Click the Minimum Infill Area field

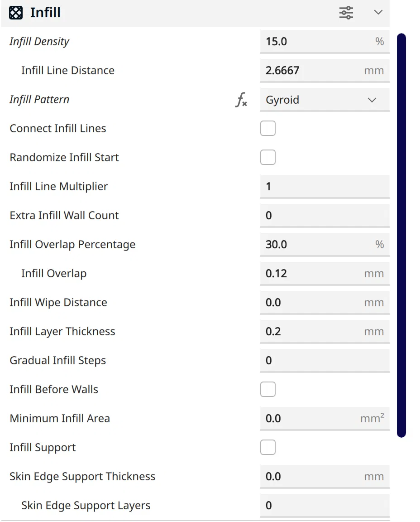click(x=312, y=419)
